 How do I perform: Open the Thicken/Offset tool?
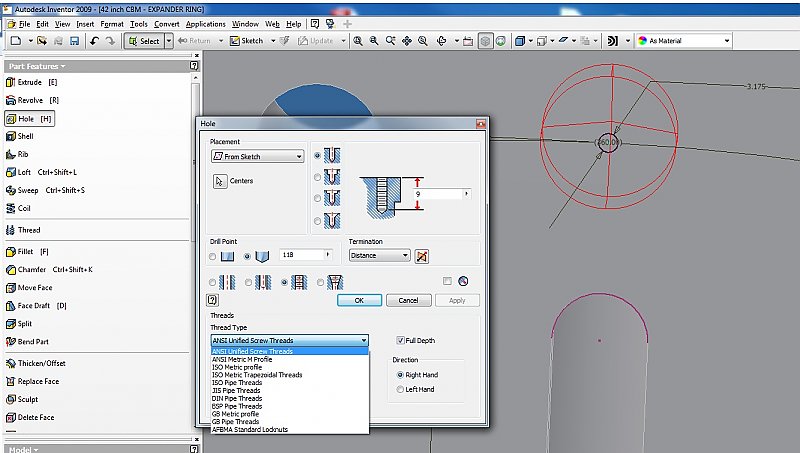click(36, 363)
